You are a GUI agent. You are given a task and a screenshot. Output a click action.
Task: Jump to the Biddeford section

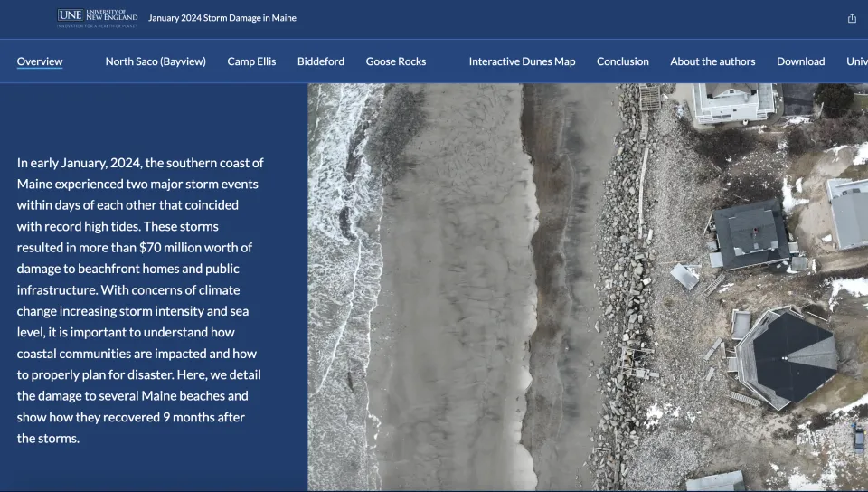[321, 61]
